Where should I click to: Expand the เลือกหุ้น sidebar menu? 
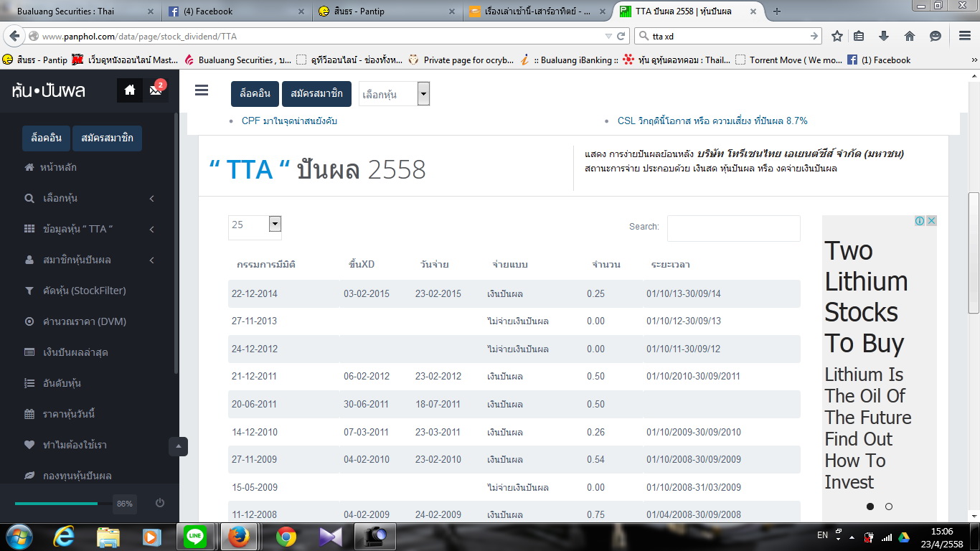point(90,198)
